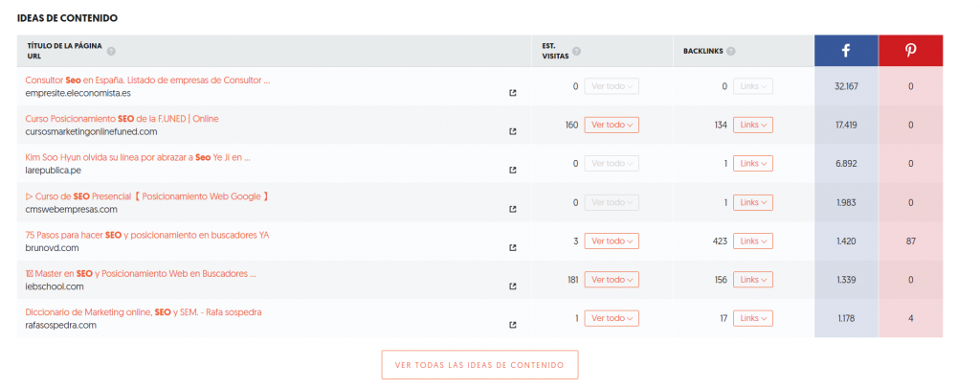This screenshot has width=980, height=390.
Task: Open 'Kim Soo Hyun olvida su línea' link
Action: pos(138,158)
